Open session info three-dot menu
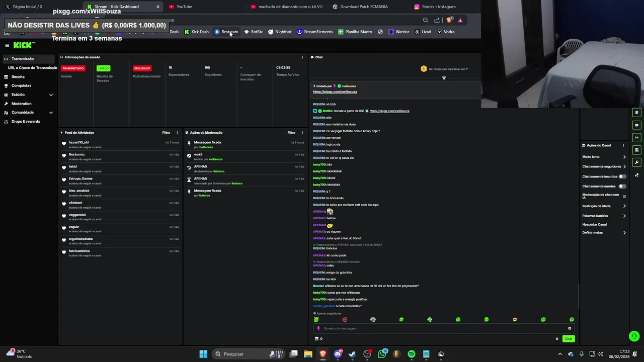The image size is (644, 362). click(302, 57)
